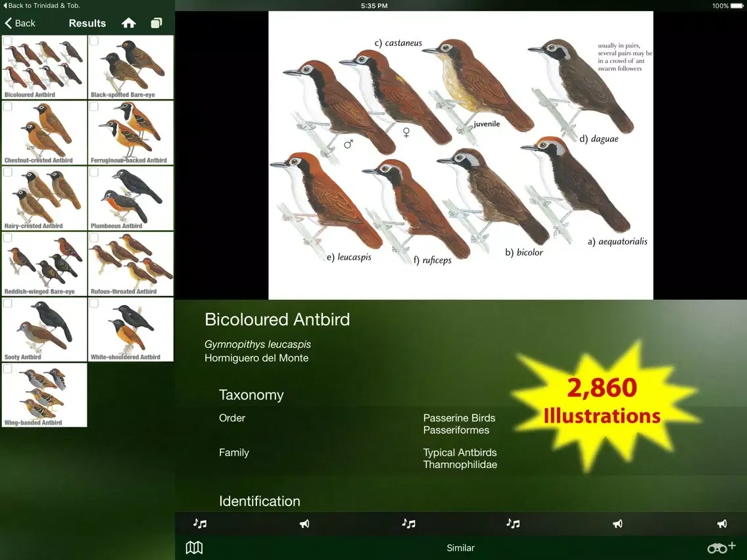Play the second song music-note icon
The width and height of the screenshot is (747, 560).
click(x=409, y=524)
